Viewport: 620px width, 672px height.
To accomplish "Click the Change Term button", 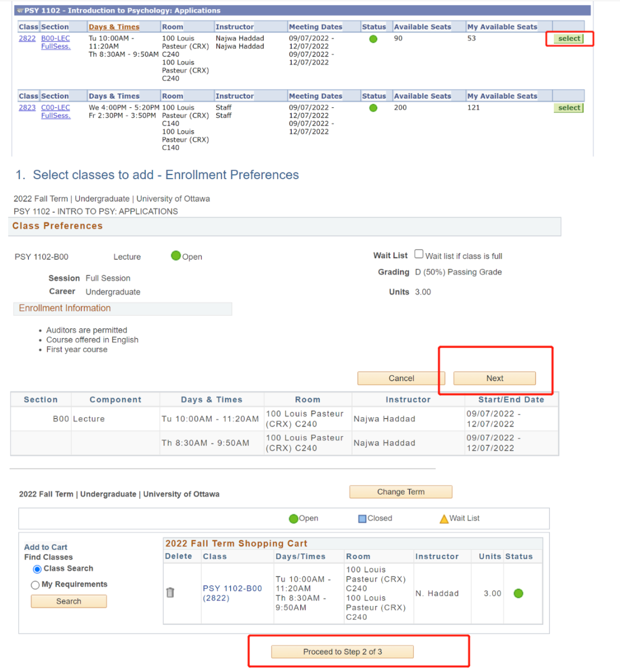I will pos(401,492).
